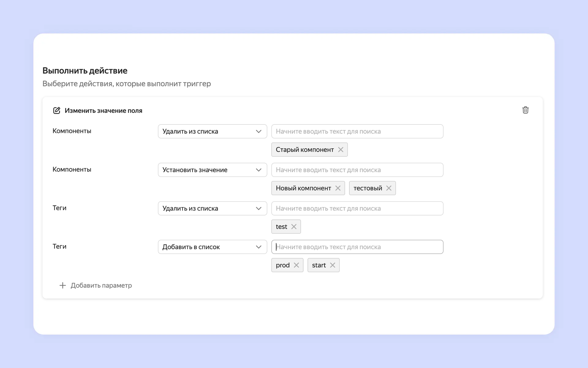Viewport: 588px width, 368px height.
Task: Click 'Добавить параметр' link
Action: 101,285
